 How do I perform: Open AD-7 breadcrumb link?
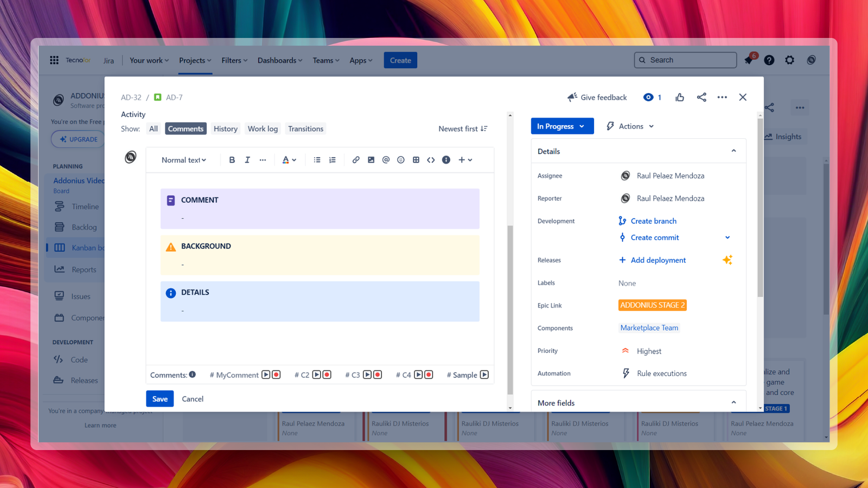click(x=174, y=98)
